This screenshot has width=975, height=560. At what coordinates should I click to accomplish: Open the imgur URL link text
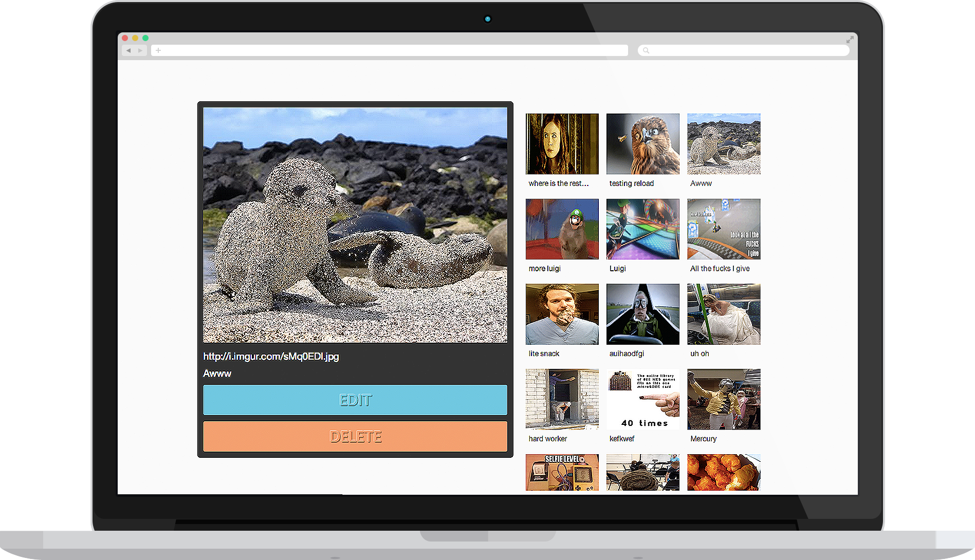pyautogui.click(x=271, y=356)
